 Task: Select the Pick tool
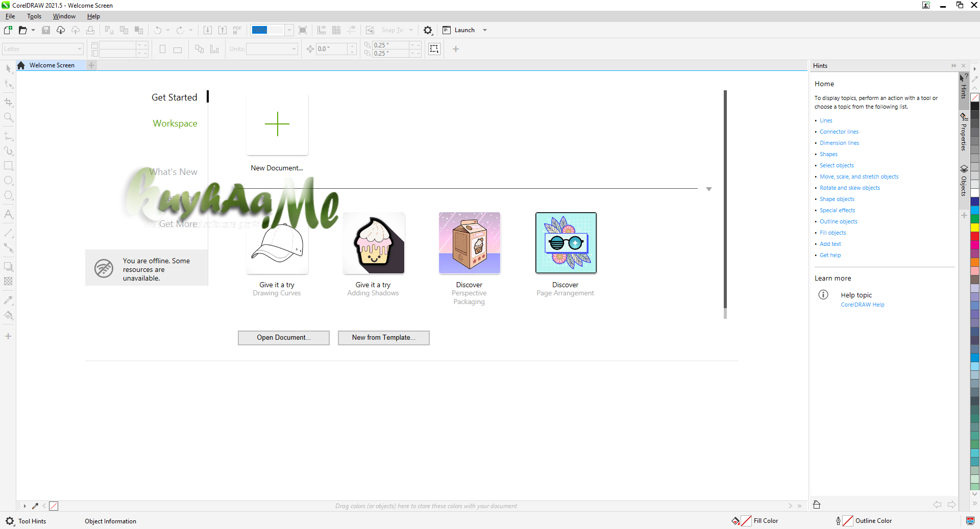(8, 68)
